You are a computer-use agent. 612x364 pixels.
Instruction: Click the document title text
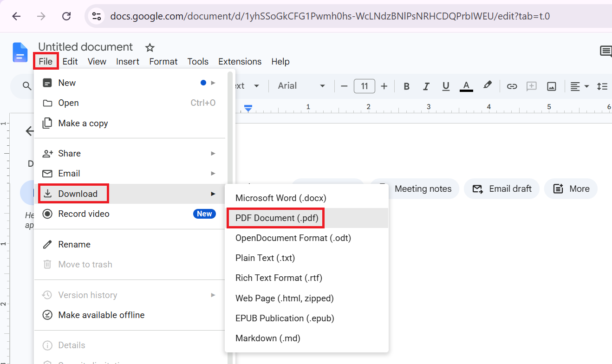(85, 47)
